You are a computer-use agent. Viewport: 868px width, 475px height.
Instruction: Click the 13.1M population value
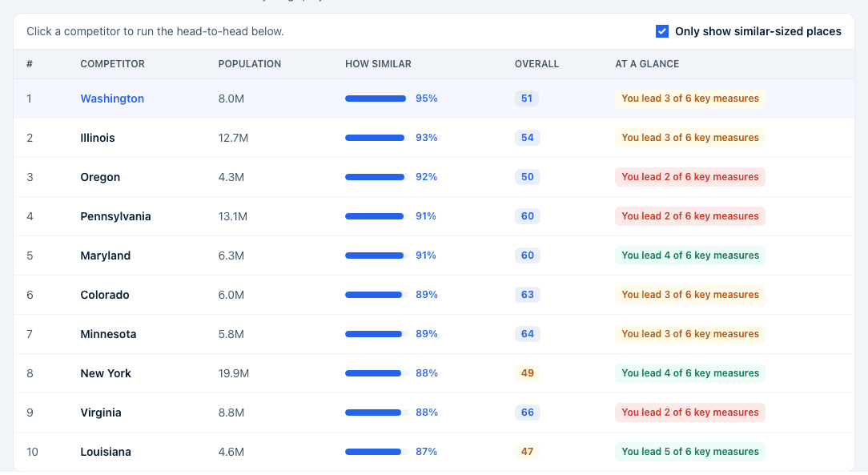[x=232, y=216]
